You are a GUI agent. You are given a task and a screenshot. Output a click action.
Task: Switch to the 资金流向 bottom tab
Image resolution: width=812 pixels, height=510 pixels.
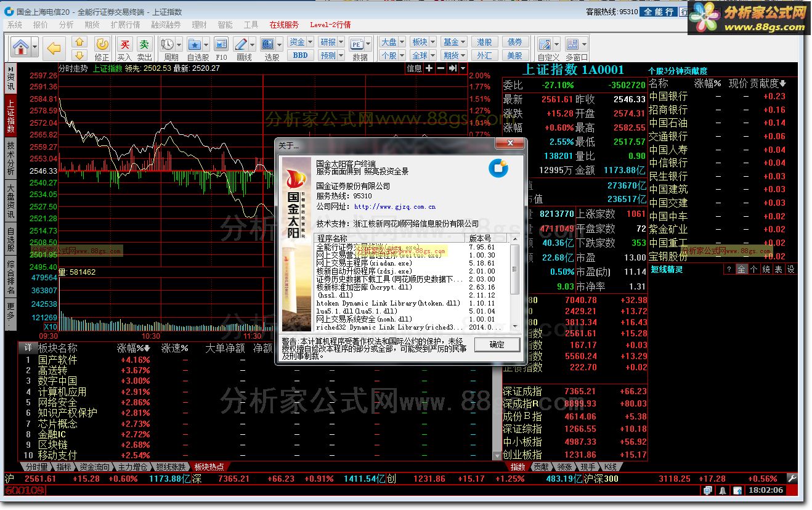pyautogui.click(x=94, y=467)
